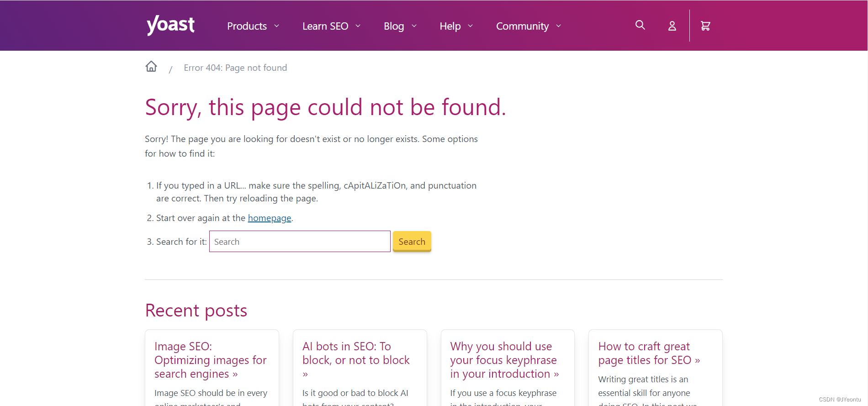
Task: Open the Image SEO post title
Action: (x=210, y=360)
